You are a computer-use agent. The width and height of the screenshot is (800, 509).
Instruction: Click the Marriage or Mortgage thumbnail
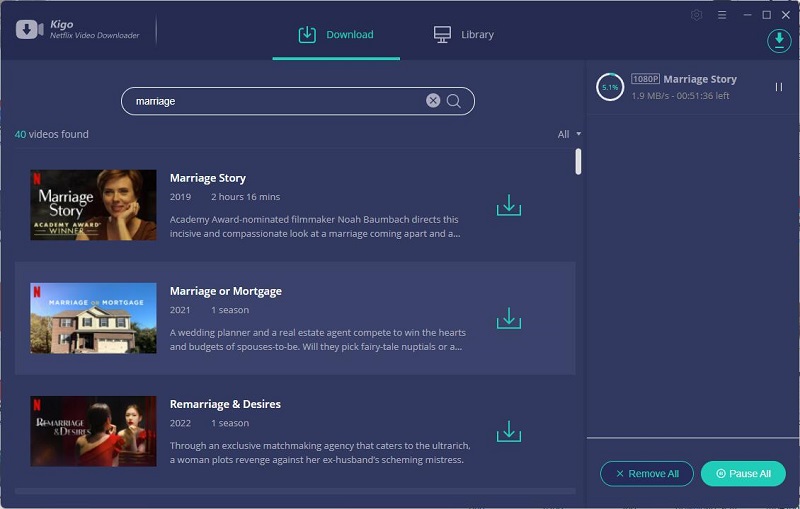(93, 318)
